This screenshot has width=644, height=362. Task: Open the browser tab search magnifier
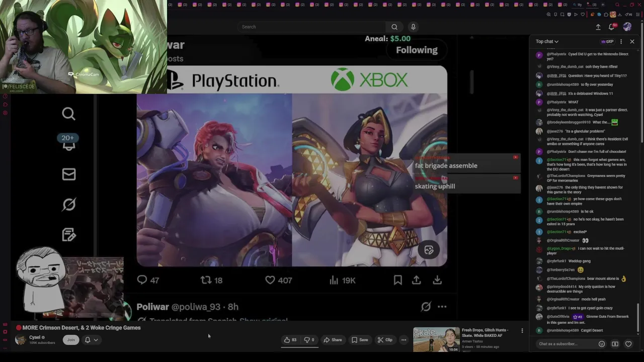point(617,5)
